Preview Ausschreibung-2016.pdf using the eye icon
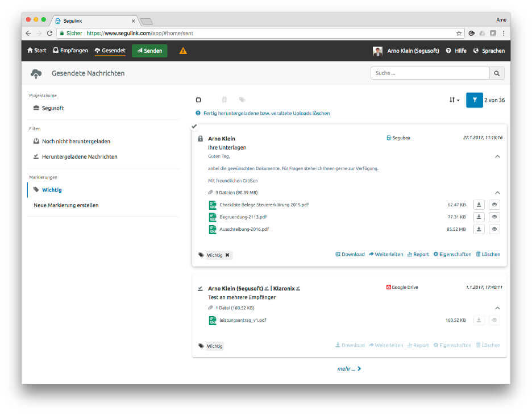Screen dimensions: 532x415 point(494,229)
